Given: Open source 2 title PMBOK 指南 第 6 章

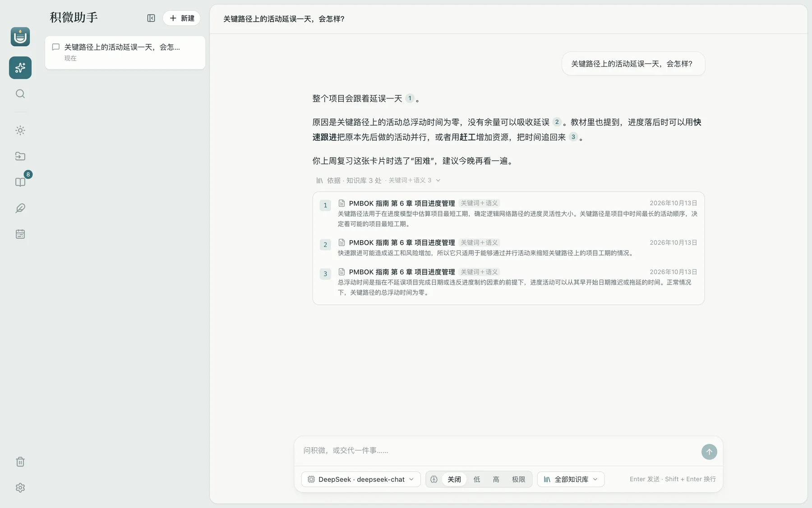Looking at the screenshot, I should pyautogui.click(x=402, y=242).
